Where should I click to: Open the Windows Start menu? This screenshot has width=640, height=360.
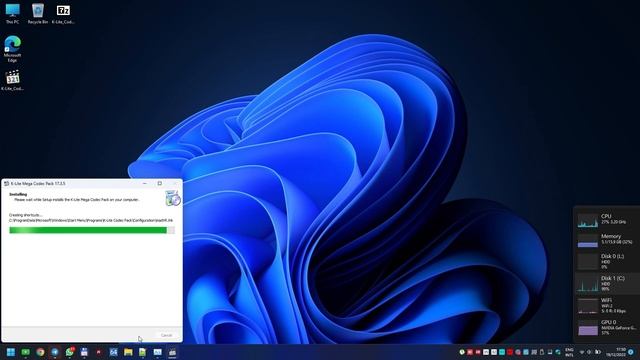[x=11, y=352]
